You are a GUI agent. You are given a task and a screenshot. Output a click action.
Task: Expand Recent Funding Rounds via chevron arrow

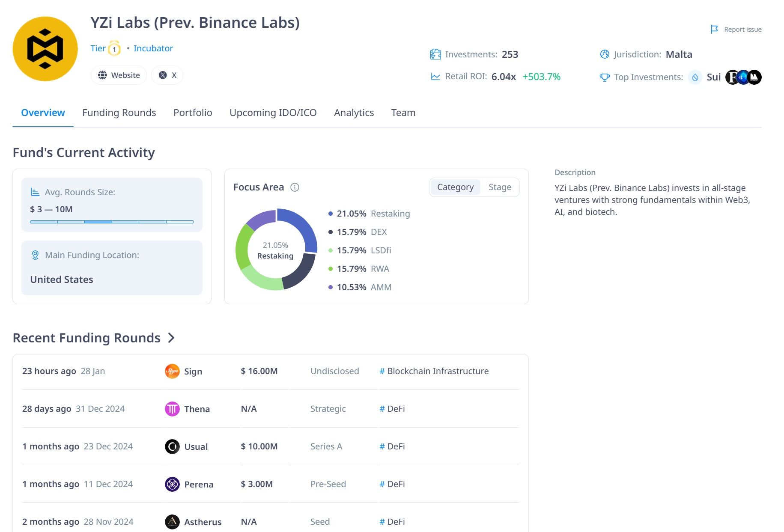[171, 338]
